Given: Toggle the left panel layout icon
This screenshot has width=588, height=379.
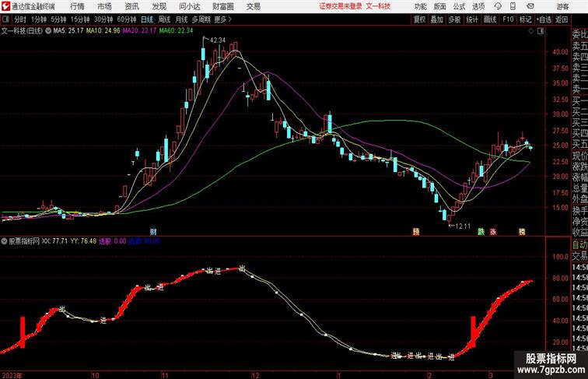Looking at the screenshot, I should point(5,19).
